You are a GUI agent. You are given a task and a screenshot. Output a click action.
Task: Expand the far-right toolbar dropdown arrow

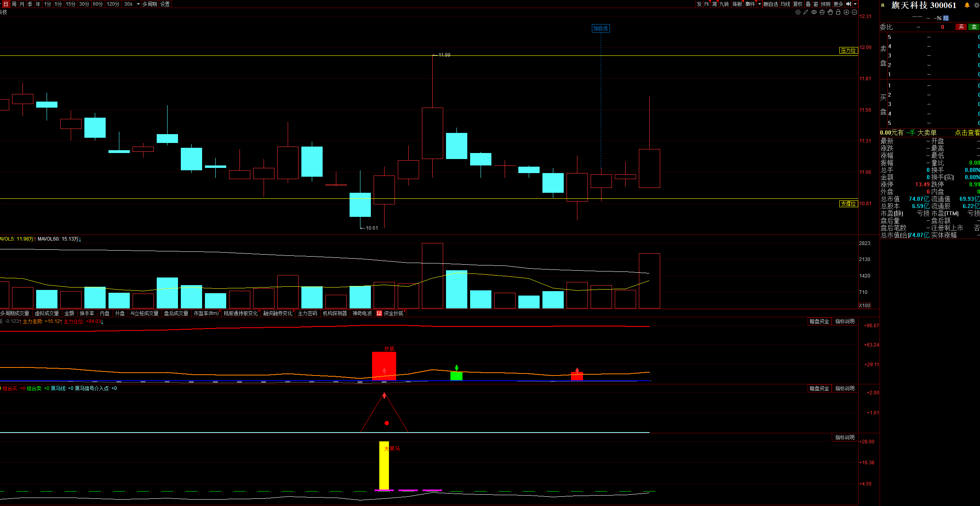pos(855,4)
